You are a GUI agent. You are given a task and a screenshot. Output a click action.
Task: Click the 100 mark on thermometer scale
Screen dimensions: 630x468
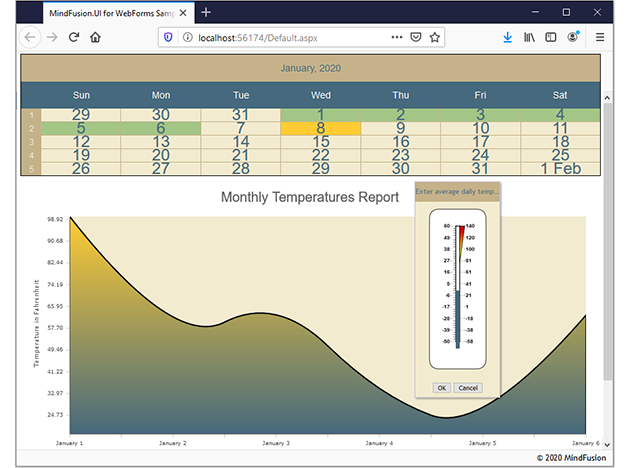(x=470, y=249)
